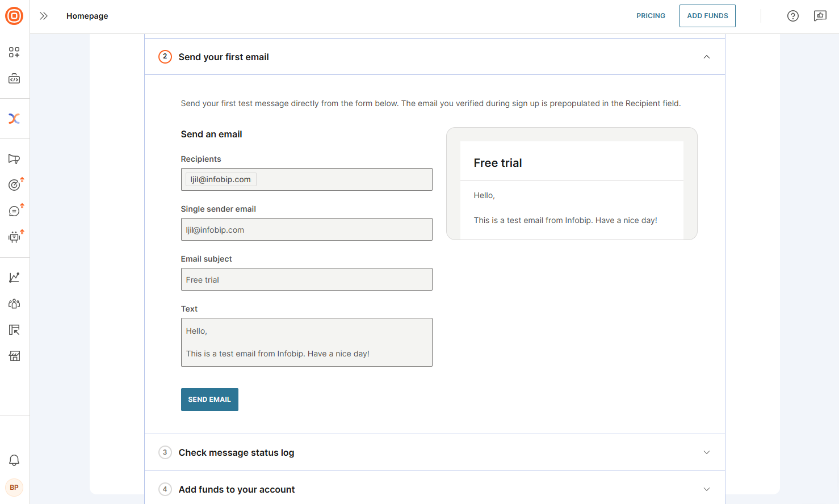Click the email Text area
This screenshot has width=839, height=504.
(307, 342)
